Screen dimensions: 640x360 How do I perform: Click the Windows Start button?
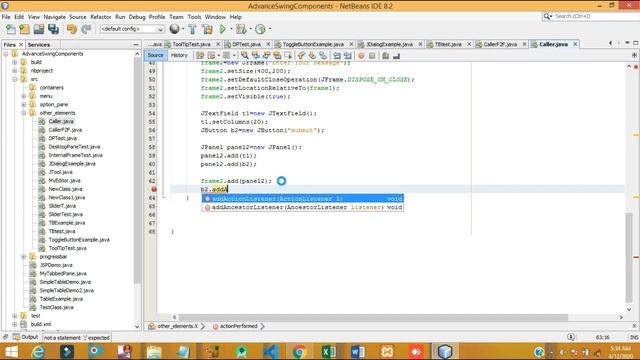(11, 351)
